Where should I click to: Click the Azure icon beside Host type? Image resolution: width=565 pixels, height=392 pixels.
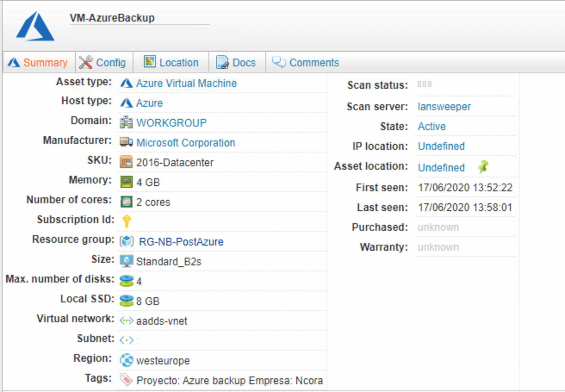pyautogui.click(x=126, y=103)
